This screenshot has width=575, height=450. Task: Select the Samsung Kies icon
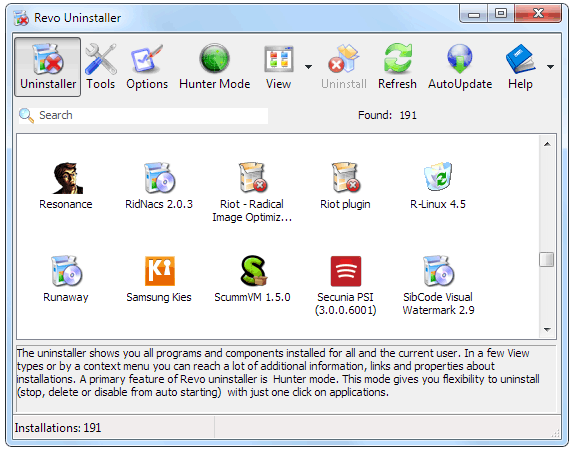[160, 271]
